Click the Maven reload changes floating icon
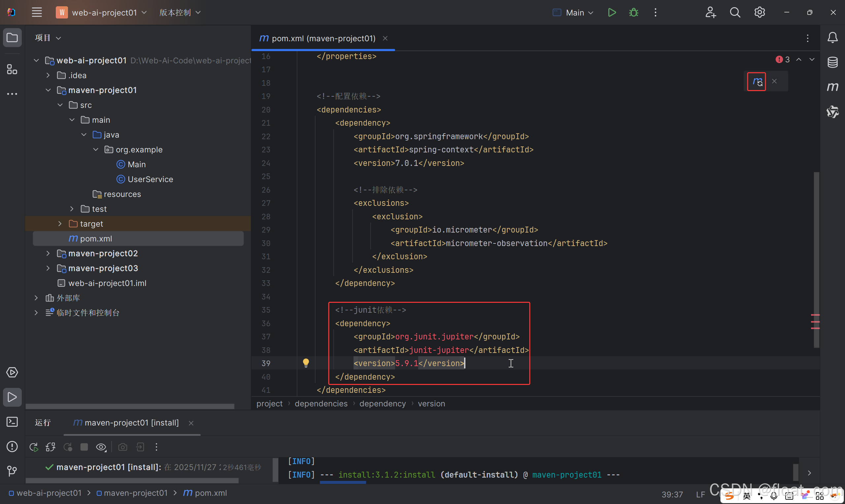 (x=756, y=81)
